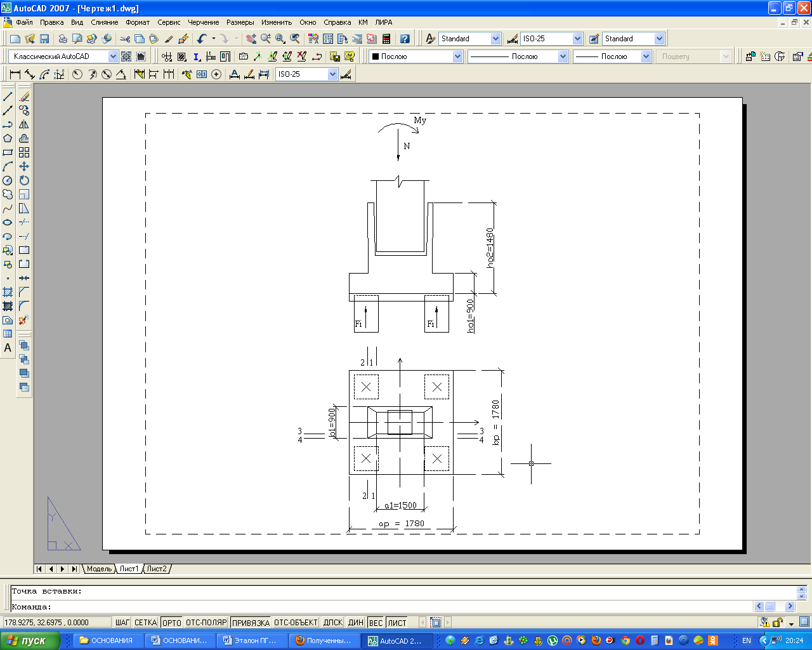This screenshot has height=650, width=812.
Task: Toggle ОРТО mode in status bar
Action: (171, 623)
